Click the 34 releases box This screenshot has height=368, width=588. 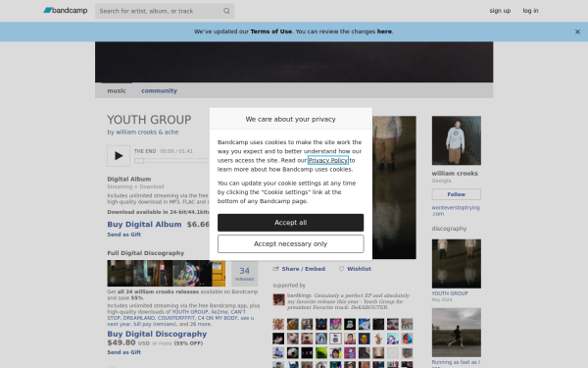244,274
